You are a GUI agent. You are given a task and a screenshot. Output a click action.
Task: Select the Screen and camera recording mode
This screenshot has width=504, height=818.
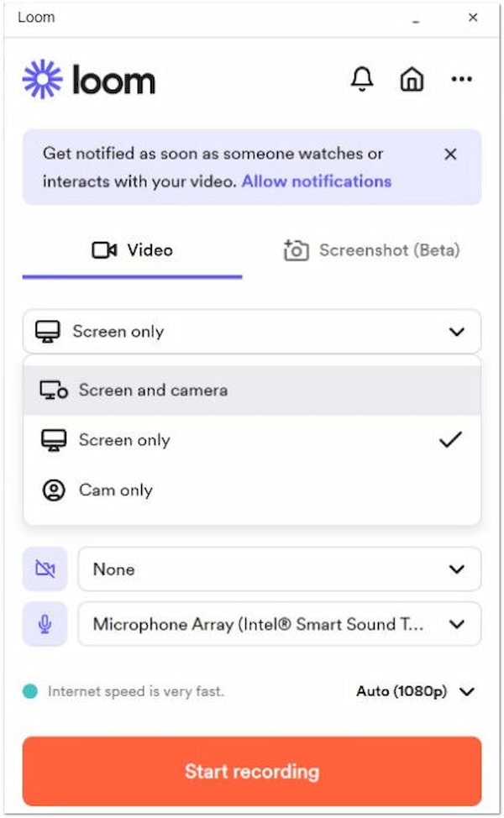pos(154,390)
